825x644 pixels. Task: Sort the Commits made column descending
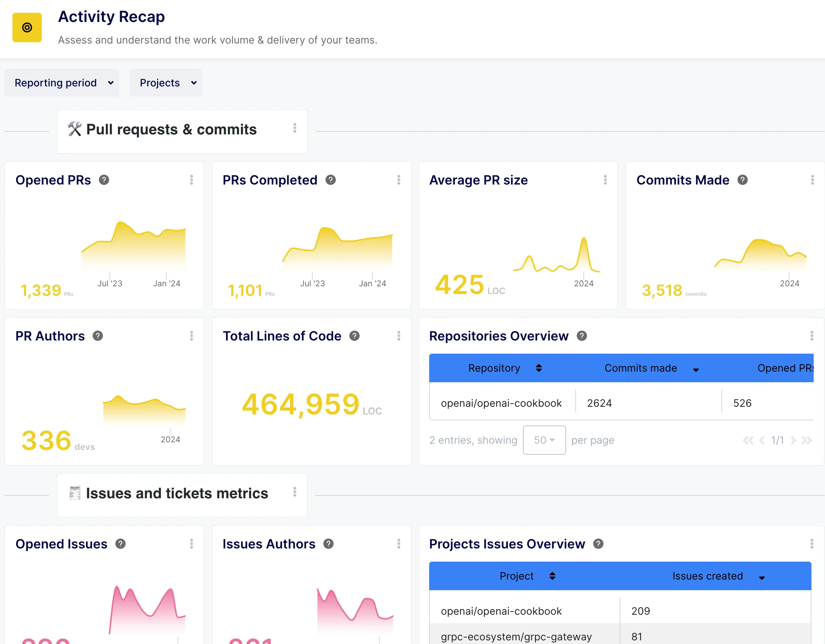[696, 369]
